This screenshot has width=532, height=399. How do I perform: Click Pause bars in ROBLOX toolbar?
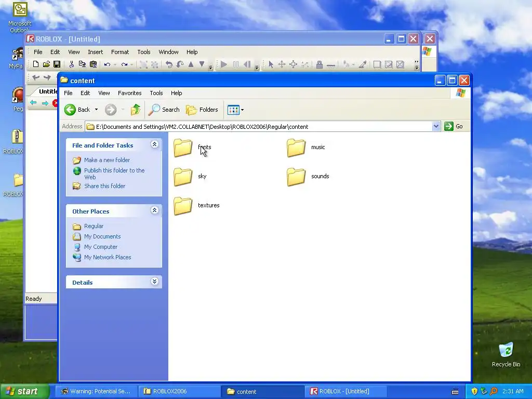(236, 64)
